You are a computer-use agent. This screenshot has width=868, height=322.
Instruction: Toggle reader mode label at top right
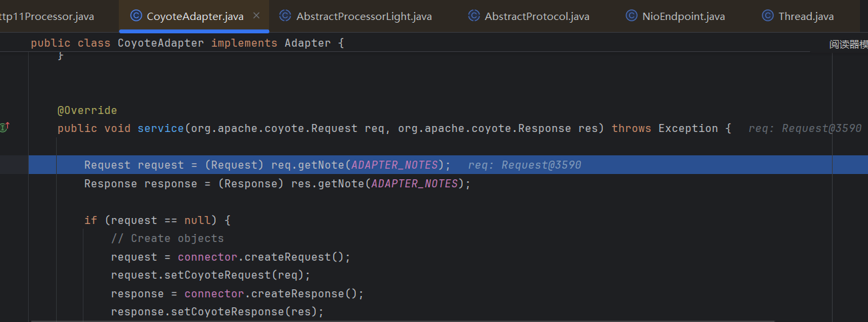[848, 44]
